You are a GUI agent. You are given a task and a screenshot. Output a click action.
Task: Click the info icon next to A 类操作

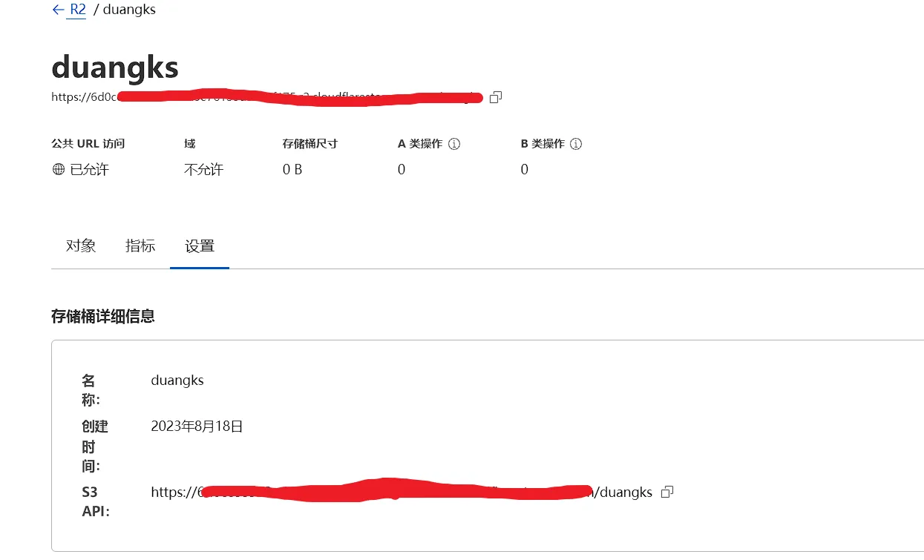pos(455,144)
